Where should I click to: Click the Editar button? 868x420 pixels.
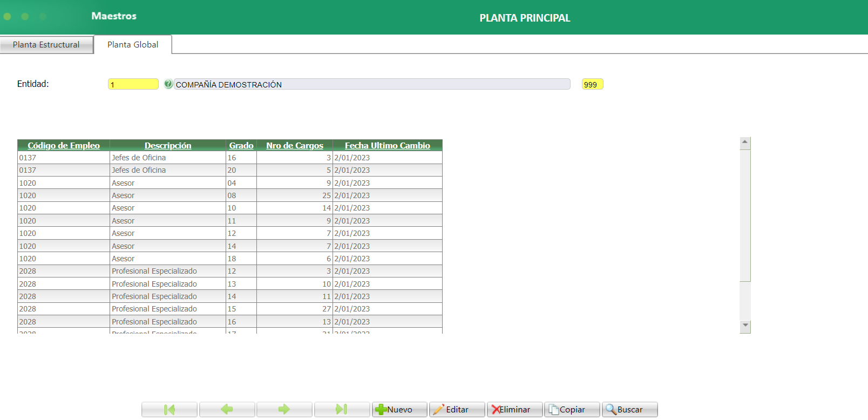[457, 410]
